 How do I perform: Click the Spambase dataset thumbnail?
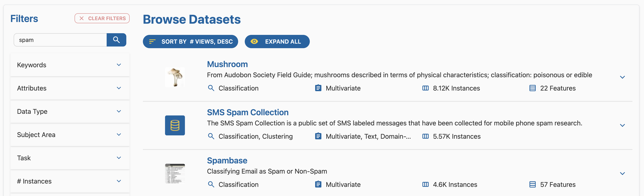tap(175, 173)
